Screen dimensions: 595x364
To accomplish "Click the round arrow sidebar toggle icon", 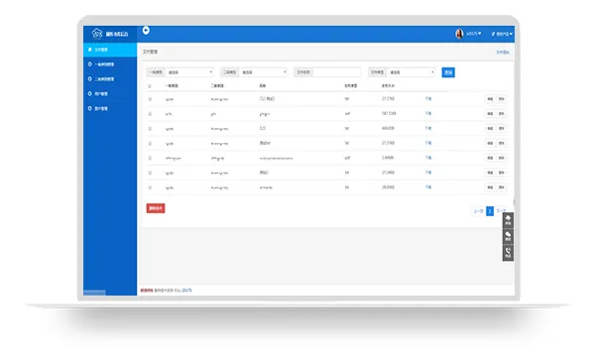I will 146,31.
